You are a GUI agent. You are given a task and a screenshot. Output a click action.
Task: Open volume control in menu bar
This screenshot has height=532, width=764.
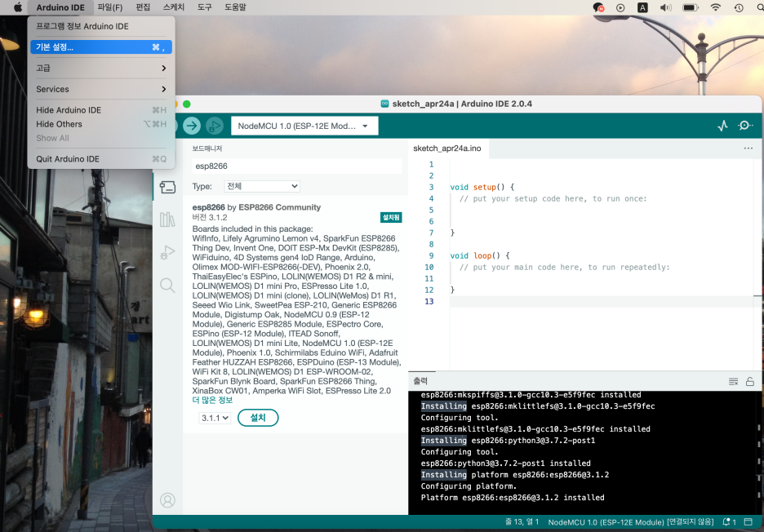click(665, 7)
